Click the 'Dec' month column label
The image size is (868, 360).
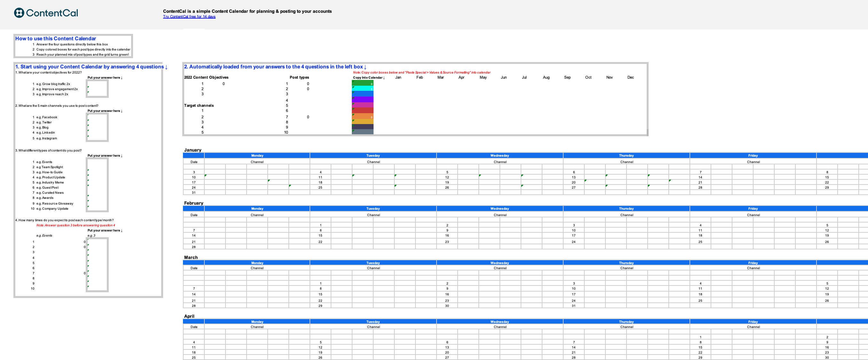point(630,77)
